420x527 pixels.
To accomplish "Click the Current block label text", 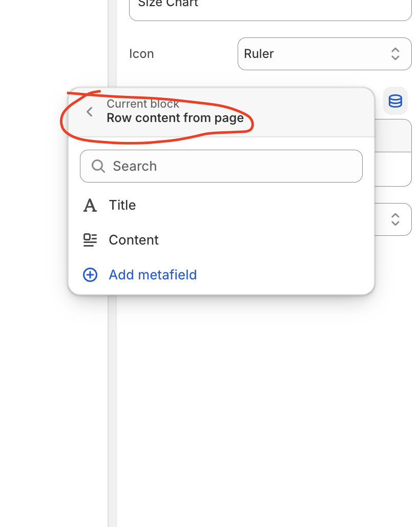I will click(x=143, y=104).
